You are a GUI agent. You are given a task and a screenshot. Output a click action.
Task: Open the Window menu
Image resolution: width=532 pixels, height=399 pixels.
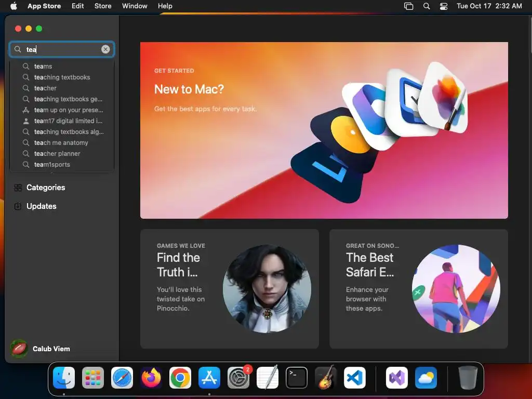(135, 6)
